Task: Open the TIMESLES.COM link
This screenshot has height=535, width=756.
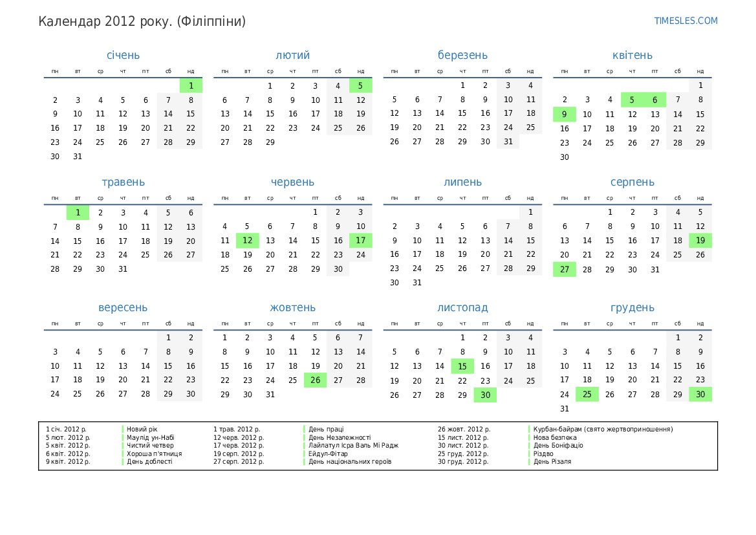Action: tap(686, 21)
